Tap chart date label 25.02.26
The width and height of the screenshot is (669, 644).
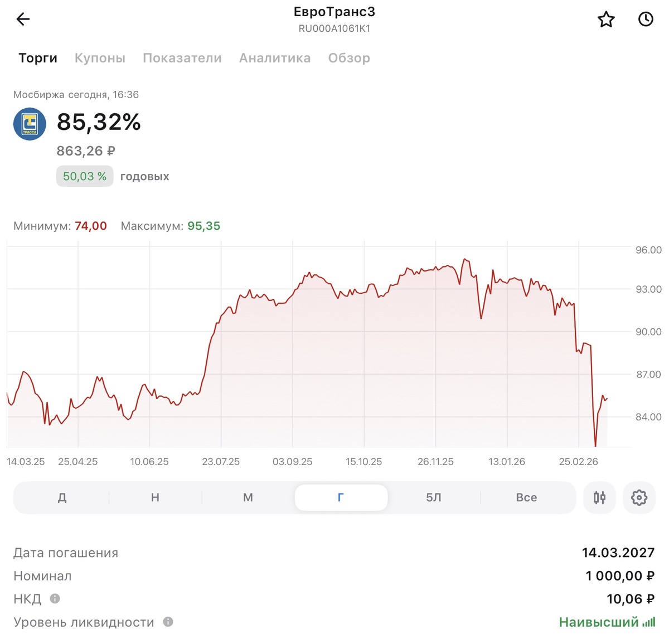pyautogui.click(x=578, y=462)
